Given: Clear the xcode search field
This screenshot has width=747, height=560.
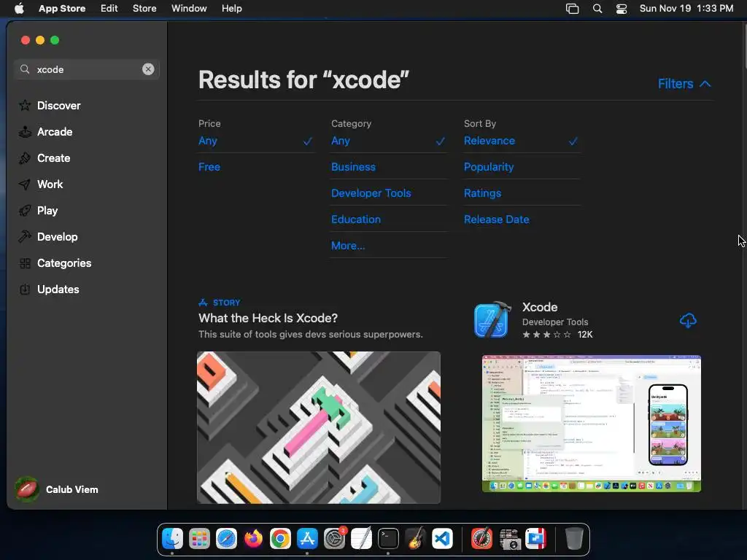Looking at the screenshot, I should pos(148,69).
